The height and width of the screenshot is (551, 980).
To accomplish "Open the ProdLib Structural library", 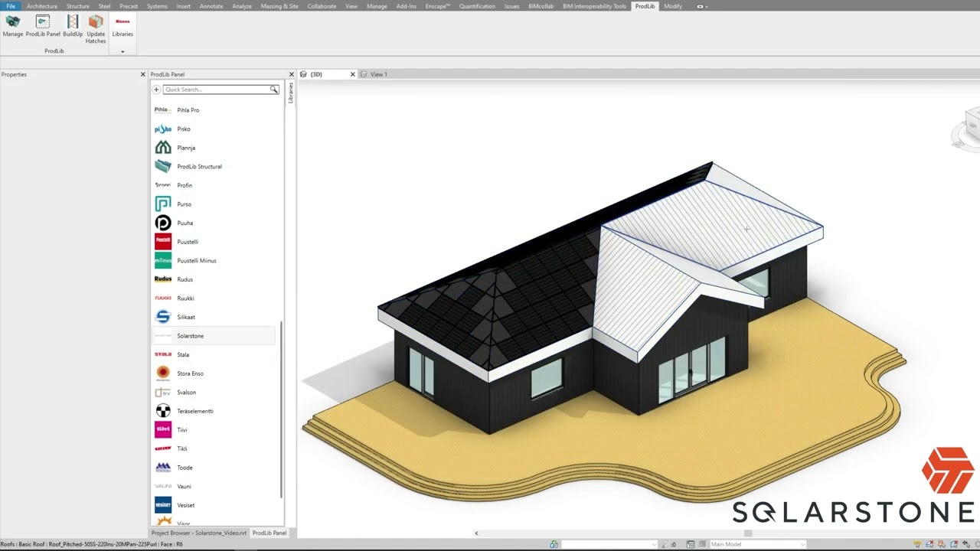I will tap(214, 166).
